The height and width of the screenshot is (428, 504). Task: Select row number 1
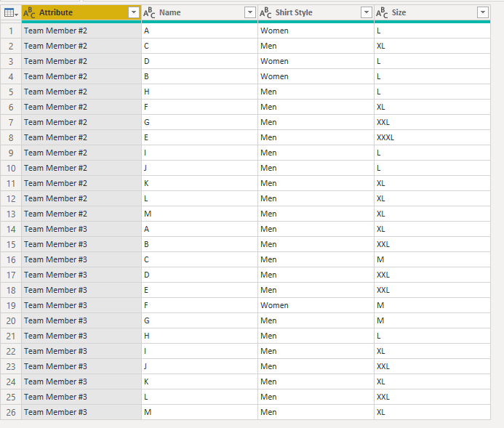click(11, 31)
